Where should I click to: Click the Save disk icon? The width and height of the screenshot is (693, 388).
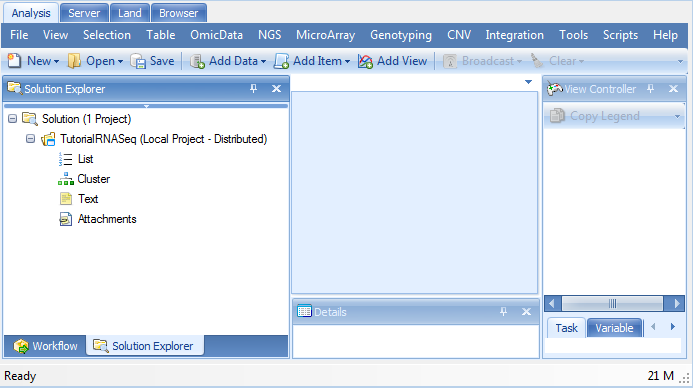click(138, 61)
